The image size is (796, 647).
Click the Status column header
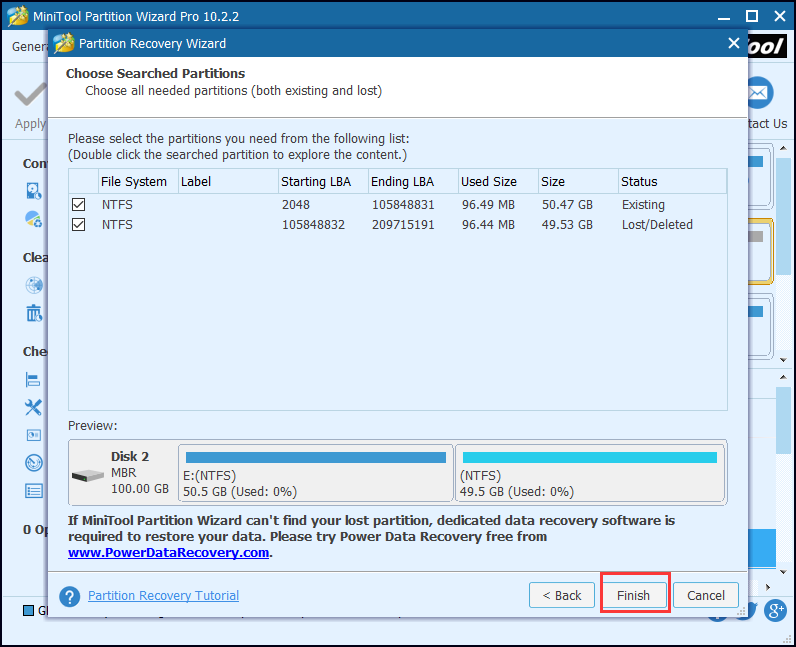673,181
